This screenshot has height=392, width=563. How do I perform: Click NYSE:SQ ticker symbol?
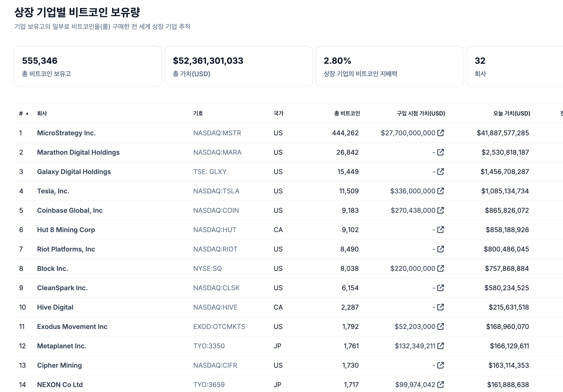[207, 268]
